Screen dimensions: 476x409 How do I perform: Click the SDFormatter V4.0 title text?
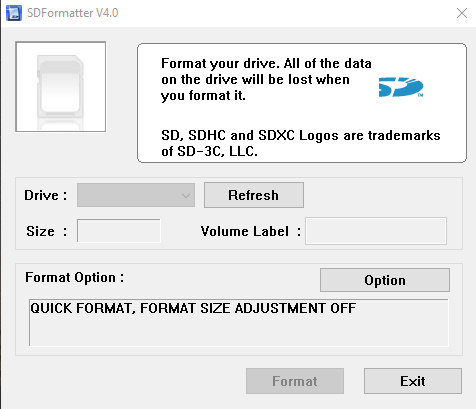click(x=73, y=13)
